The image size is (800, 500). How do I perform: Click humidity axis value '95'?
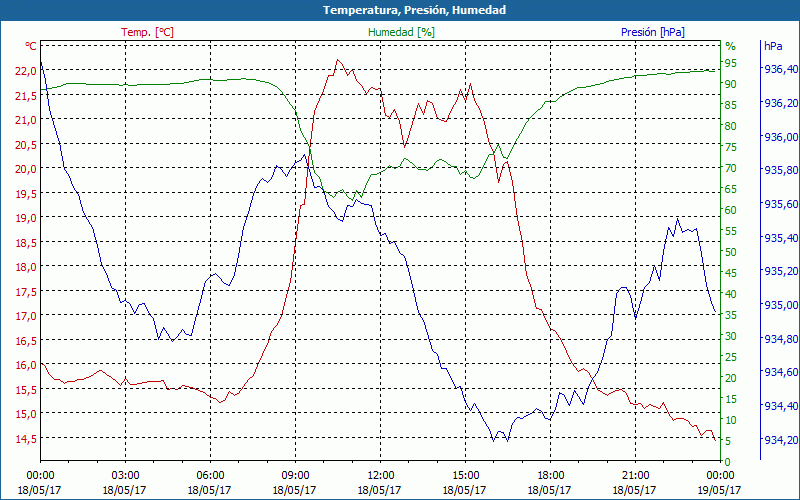click(x=731, y=63)
